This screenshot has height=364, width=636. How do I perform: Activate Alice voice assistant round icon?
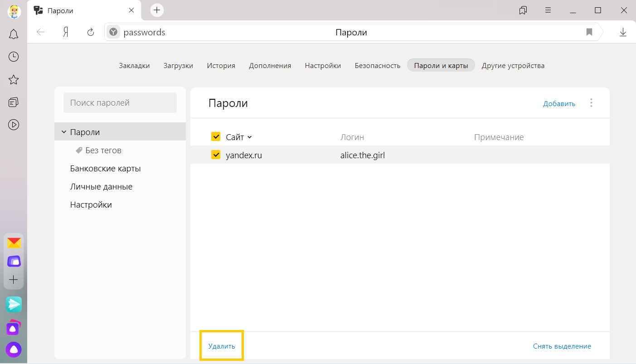coord(14,349)
